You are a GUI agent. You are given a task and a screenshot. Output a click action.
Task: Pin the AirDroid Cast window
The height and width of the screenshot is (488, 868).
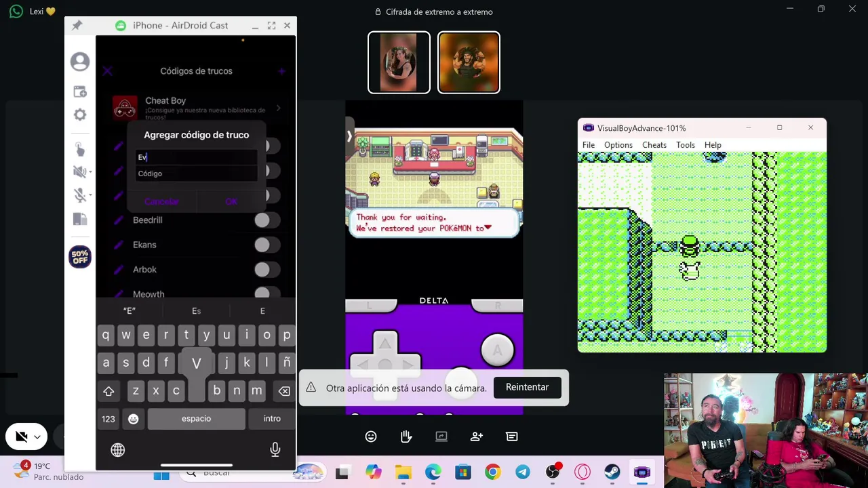77,25
